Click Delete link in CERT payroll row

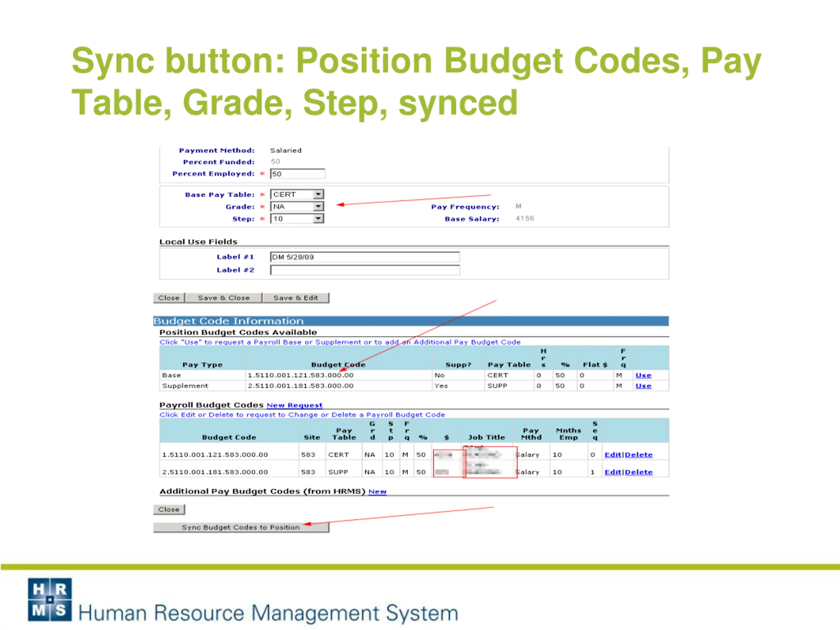639,455
